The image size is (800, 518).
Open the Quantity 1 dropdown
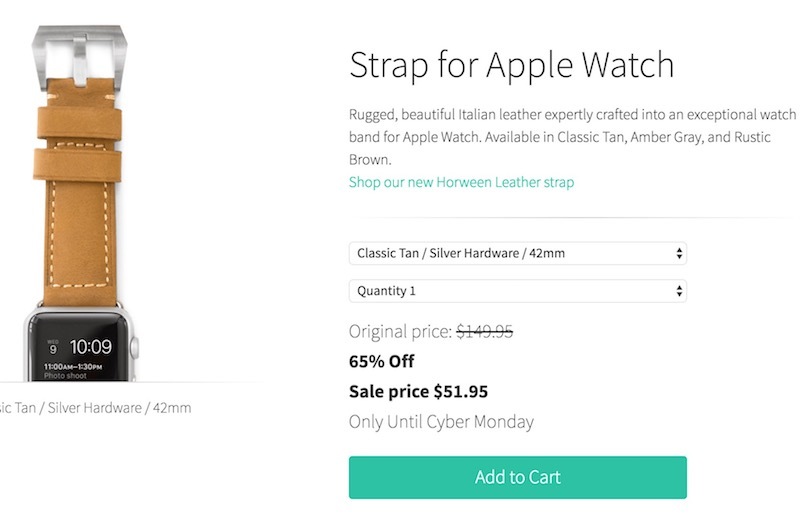click(x=517, y=291)
